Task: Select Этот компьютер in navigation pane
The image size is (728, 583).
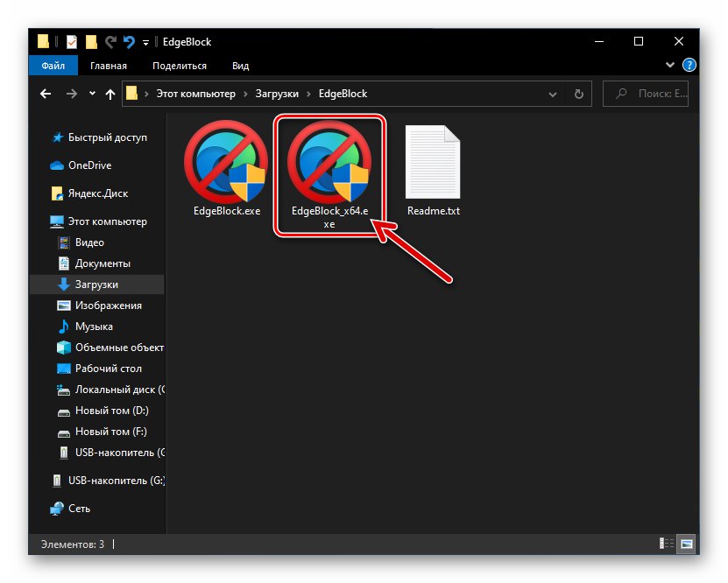Action: 98,221
